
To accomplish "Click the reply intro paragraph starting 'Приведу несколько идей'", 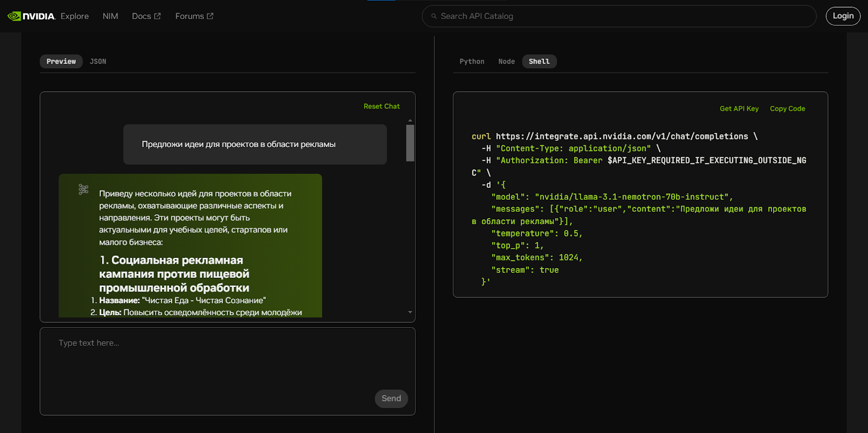I will point(195,218).
